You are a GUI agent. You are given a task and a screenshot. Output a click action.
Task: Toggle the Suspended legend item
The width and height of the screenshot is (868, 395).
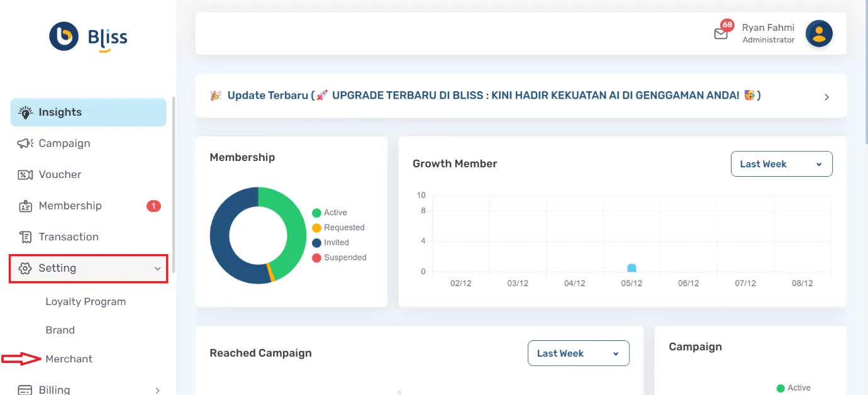click(339, 257)
